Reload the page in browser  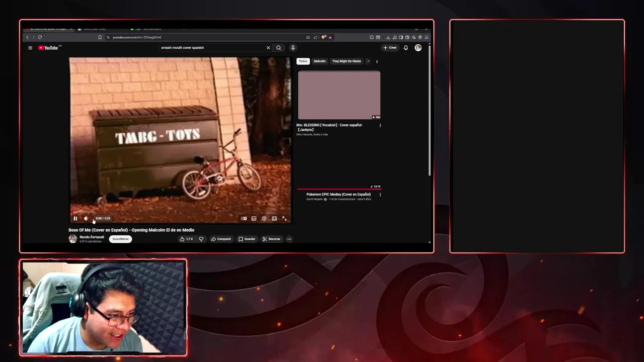(40, 37)
